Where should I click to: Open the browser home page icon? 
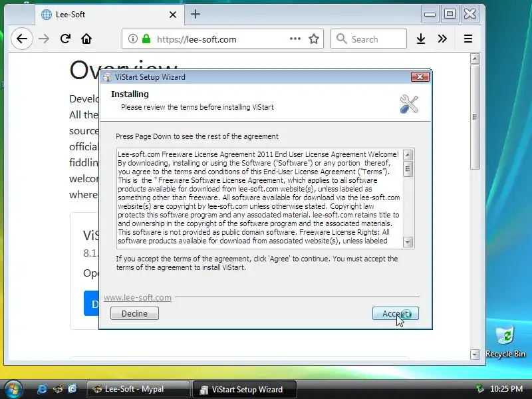point(86,39)
